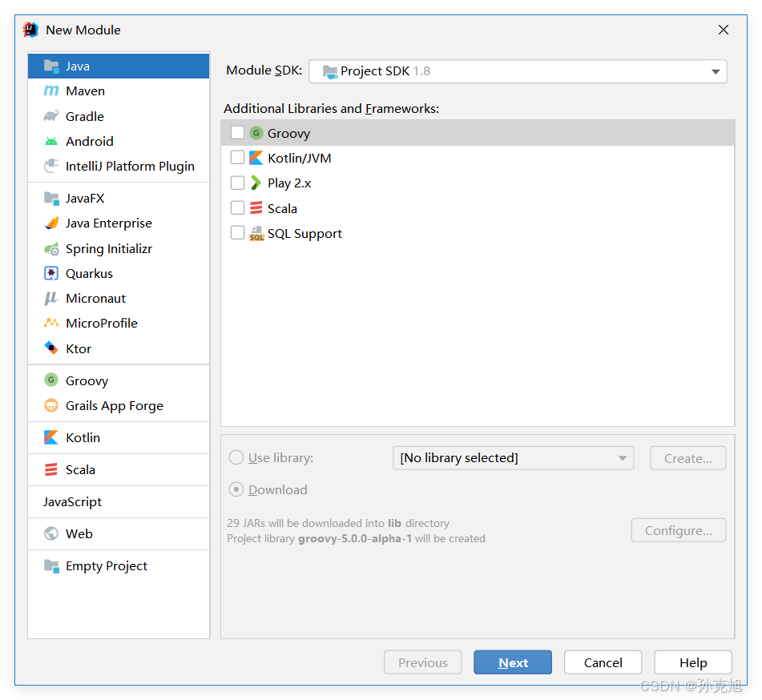Screen dimensions: 762x700
Task: Click the Groovy row label in frameworks list
Action: [x=288, y=133]
